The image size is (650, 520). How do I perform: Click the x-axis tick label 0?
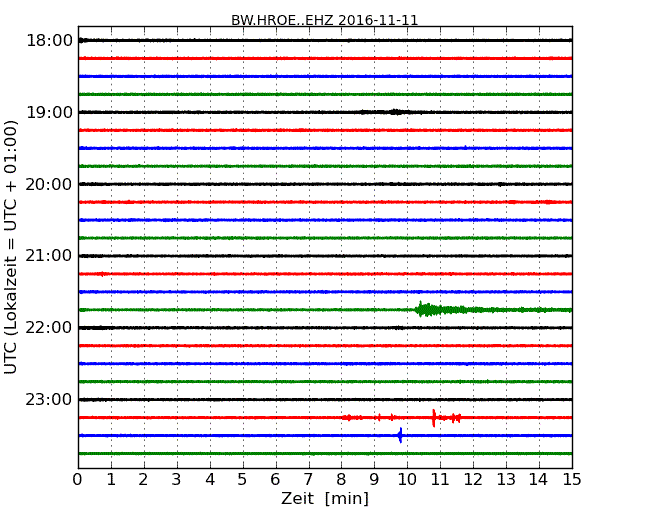(78, 479)
